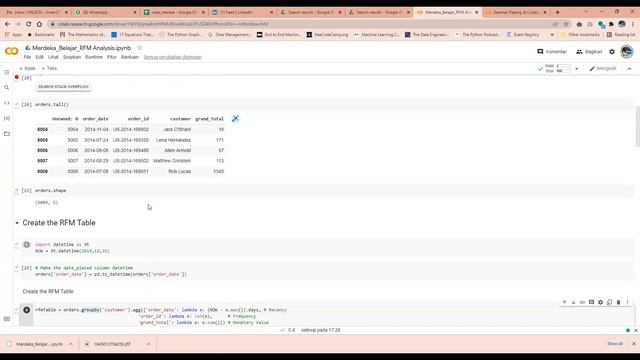Expand the bookmarks overflow chevron

tap(552, 35)
